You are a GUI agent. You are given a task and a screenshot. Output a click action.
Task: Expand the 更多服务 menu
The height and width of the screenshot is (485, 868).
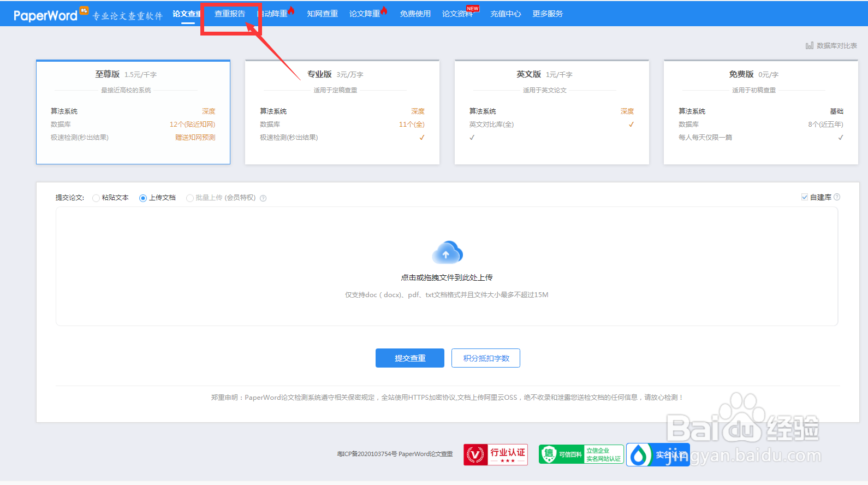[x=548, y=14]
